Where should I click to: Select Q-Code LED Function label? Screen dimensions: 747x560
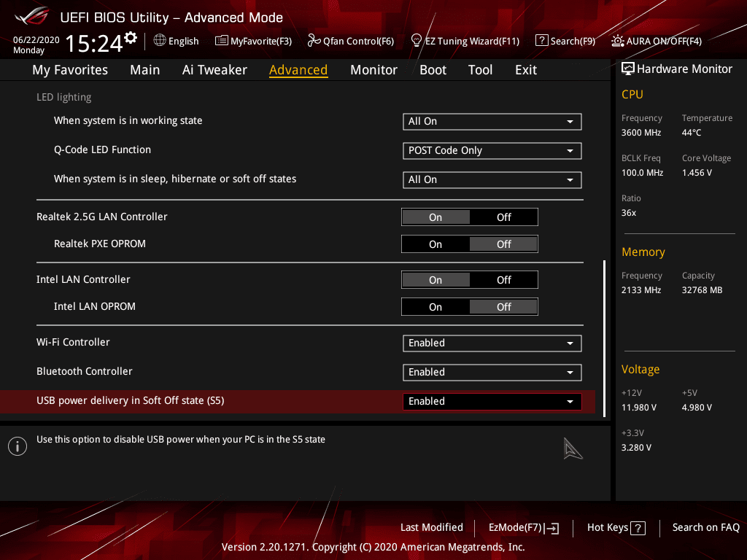point(102,149)
